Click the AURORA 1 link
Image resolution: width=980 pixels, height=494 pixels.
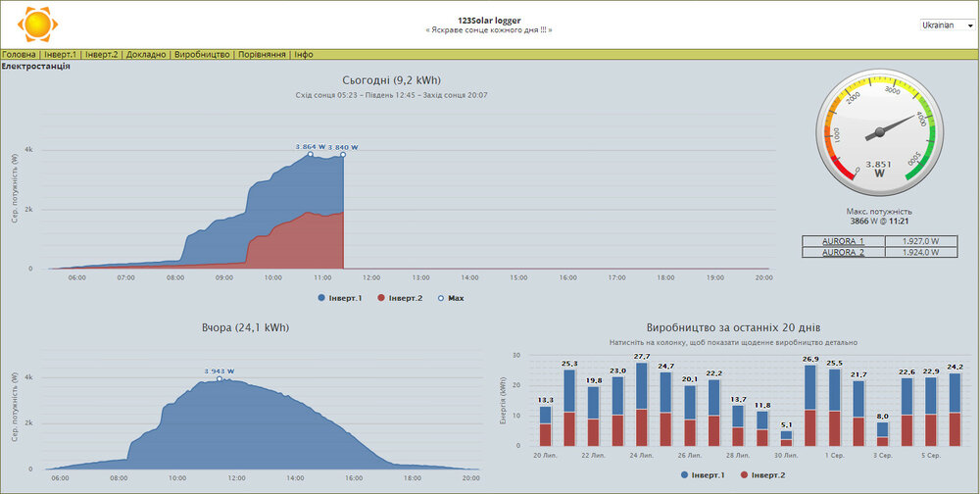pyautogui.click(x=843, y=240)
